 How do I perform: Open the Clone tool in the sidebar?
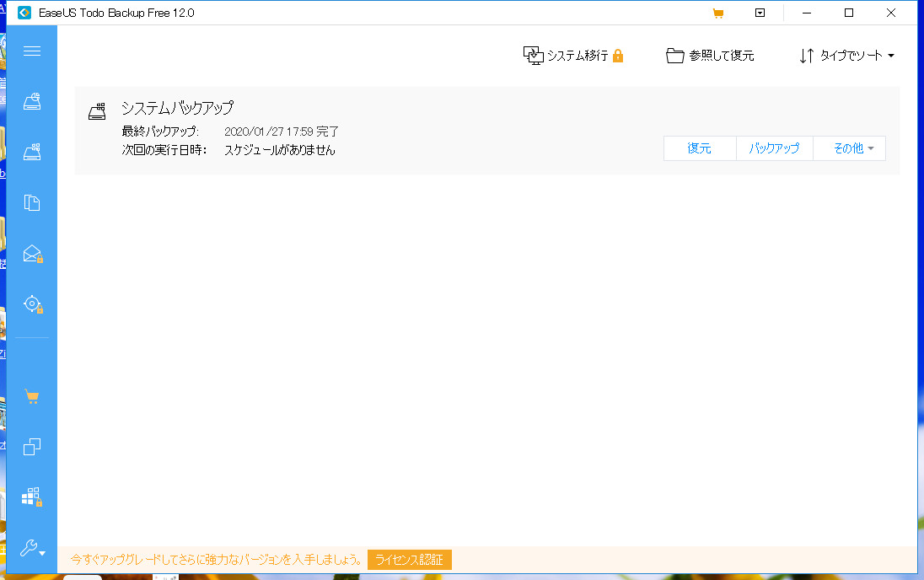[x=32, y=447]
